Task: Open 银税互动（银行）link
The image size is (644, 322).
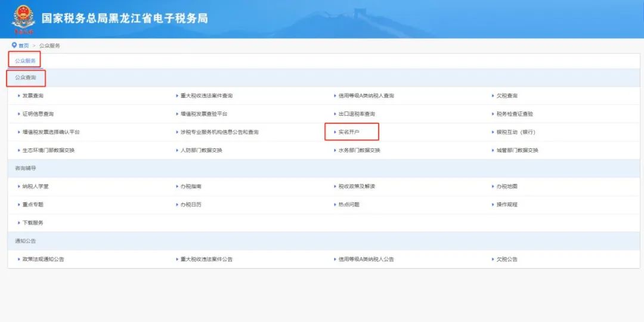Action: tap(516, 132)
